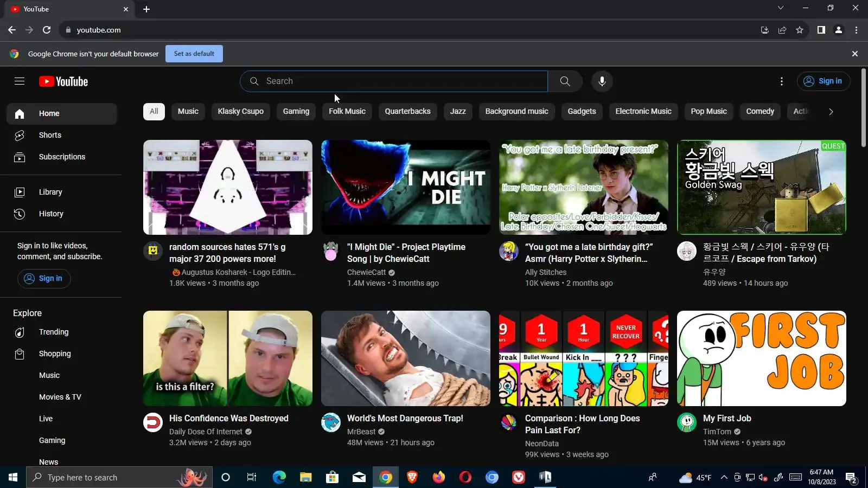The width and height of the screenshot is (868, 488).
Task: Open a new browser tab
Action: [x=146, y=9]
